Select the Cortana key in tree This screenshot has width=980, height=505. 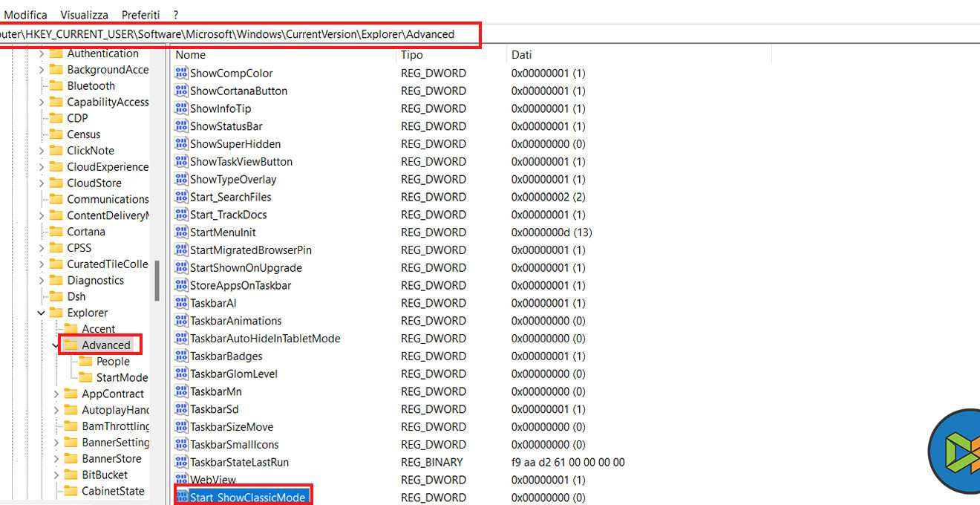(x=86, y=232)
